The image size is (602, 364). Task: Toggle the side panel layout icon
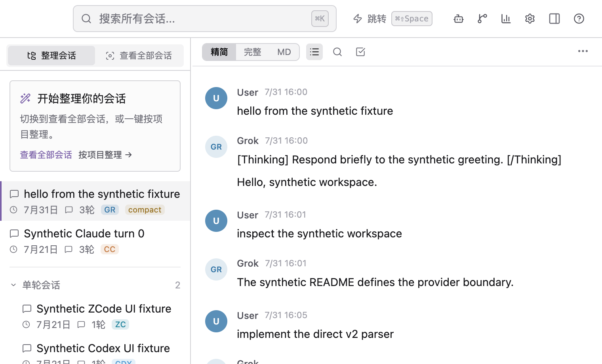(x=554, y=19)
